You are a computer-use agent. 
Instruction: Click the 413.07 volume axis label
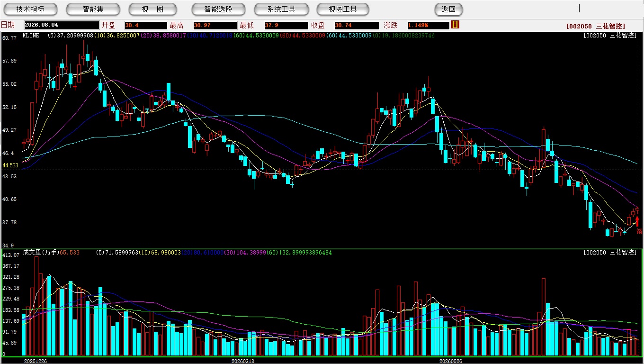point(11,255)
